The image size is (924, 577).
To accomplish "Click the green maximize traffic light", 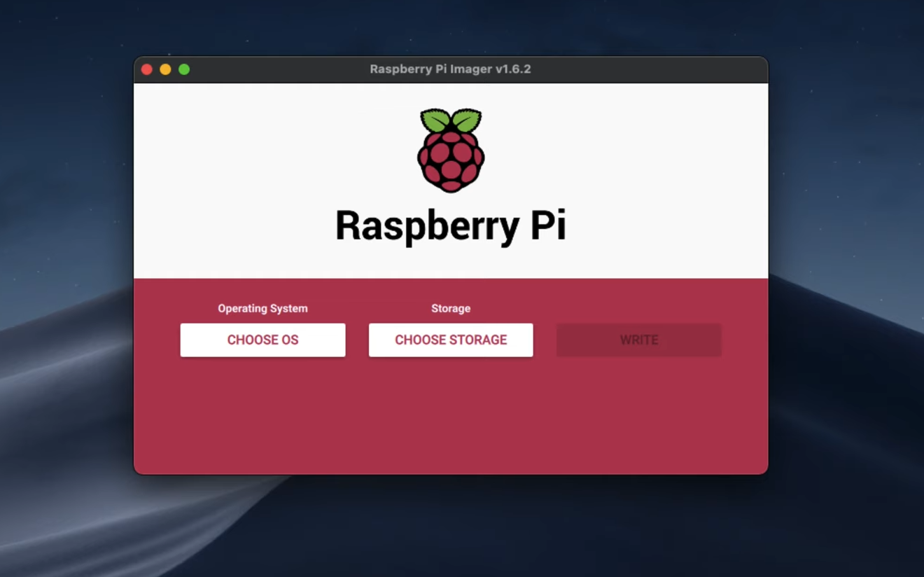I will click(184, 69).
